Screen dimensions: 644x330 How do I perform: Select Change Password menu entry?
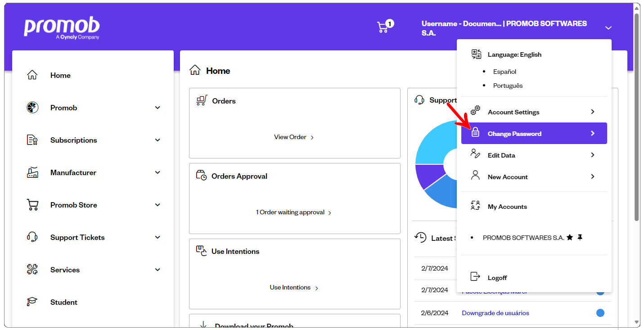coord(534,133)
